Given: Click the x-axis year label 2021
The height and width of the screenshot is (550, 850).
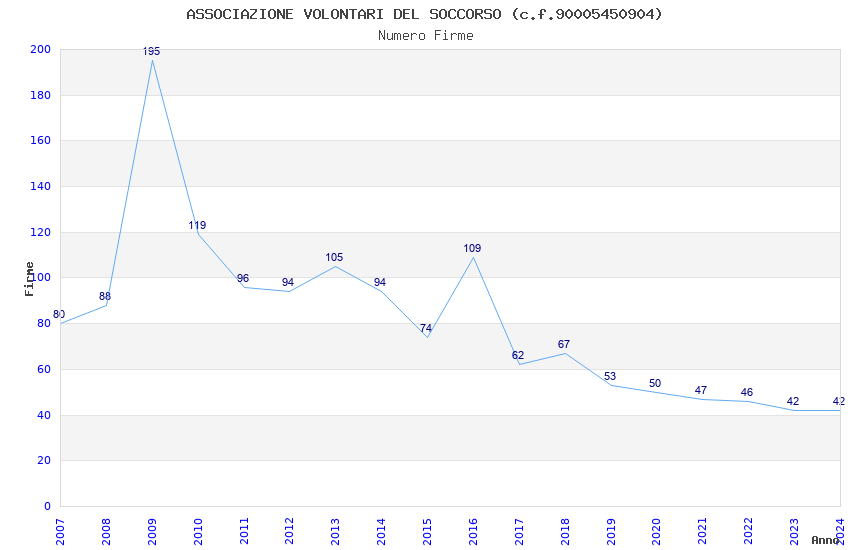Looking at the screenshot, I should pos(703,532).
